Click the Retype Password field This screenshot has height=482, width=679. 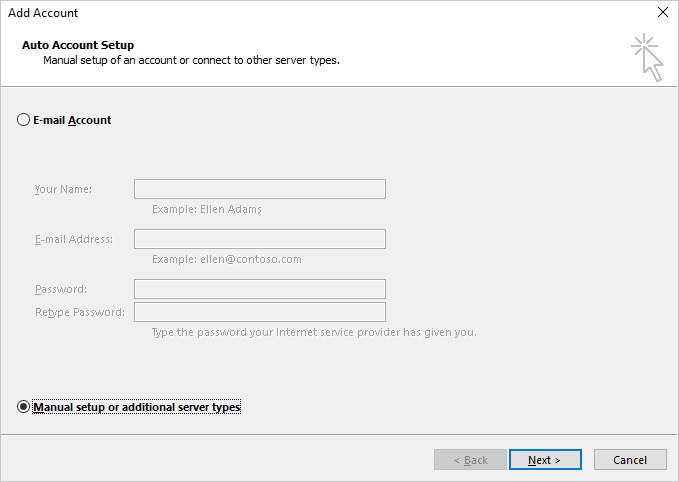tap(260, 312)
